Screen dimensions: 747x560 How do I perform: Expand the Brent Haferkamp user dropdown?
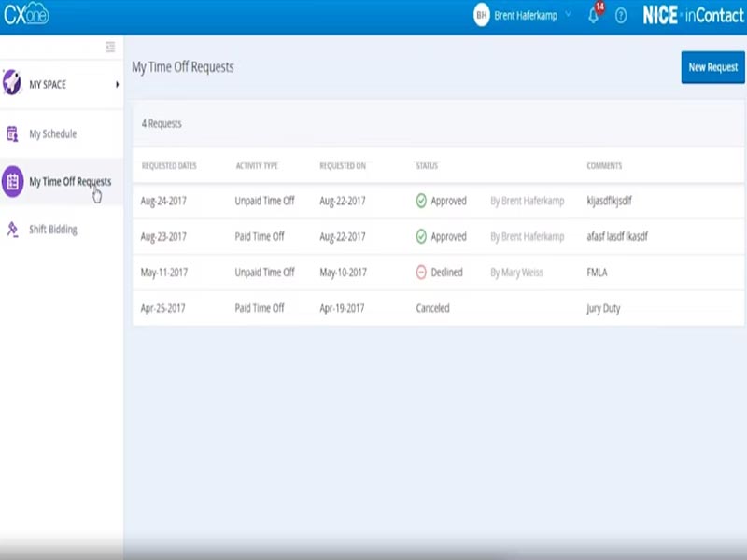tap(568, 16)
